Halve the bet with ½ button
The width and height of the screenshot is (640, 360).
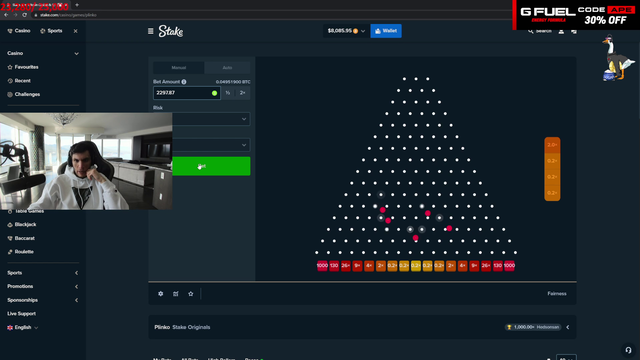pos(228,93)
